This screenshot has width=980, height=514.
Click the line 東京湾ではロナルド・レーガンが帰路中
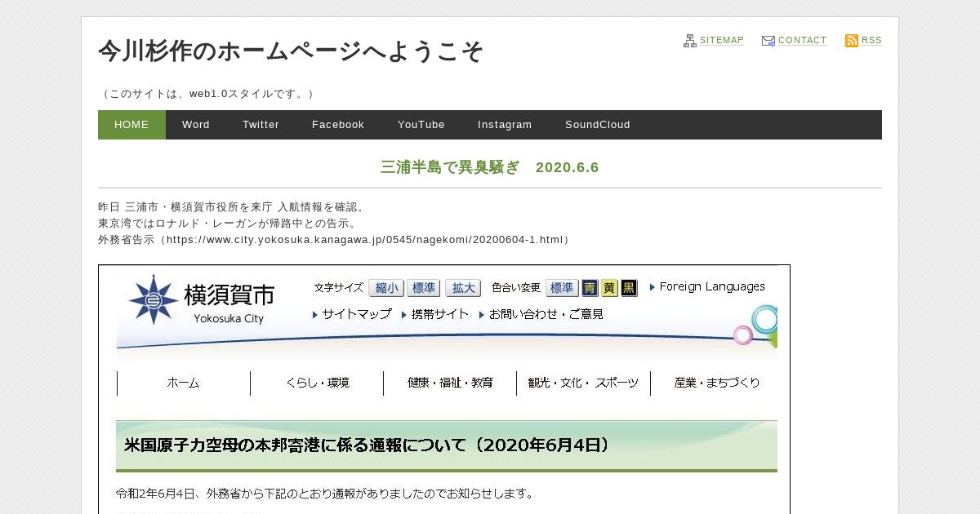click(x=228, y=224)
